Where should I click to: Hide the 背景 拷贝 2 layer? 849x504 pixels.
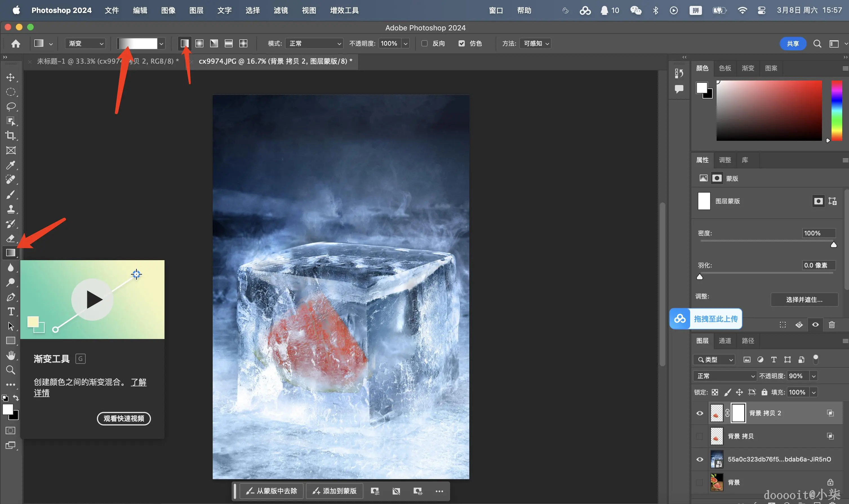pos(699,413)
